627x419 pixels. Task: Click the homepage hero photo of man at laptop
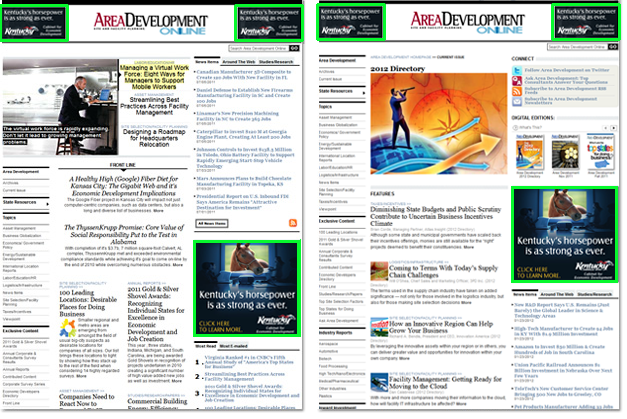point(60,108)
